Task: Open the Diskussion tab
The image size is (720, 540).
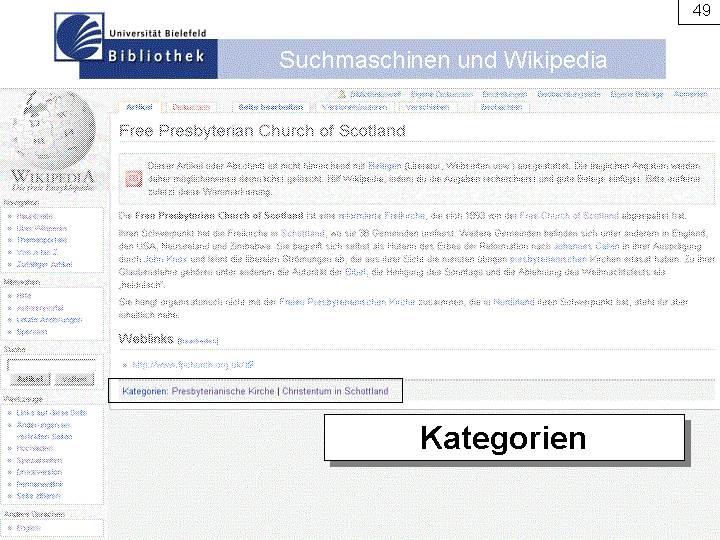Action: tap(191, 107)
